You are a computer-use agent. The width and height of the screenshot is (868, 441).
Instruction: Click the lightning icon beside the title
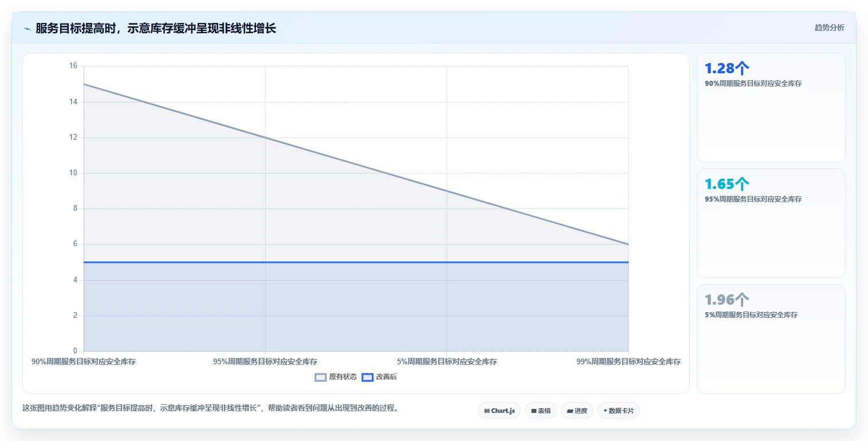pyautogui.click(x=27, y=29)
